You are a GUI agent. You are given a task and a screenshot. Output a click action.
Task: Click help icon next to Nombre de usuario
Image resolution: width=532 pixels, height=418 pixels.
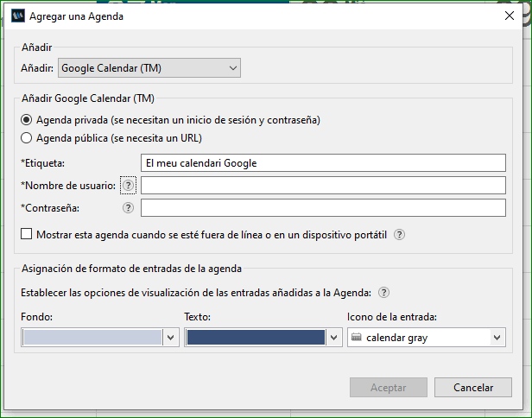tap(128, 185)
